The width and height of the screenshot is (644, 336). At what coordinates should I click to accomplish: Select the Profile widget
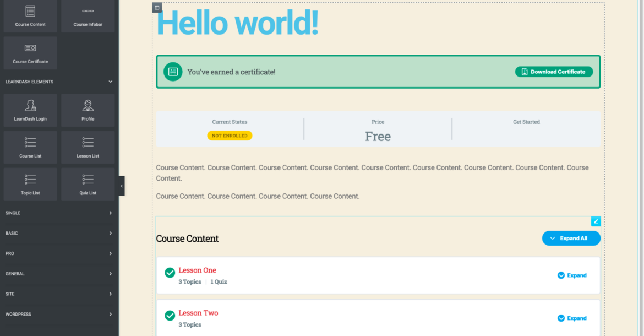click(x=88, y=110)
